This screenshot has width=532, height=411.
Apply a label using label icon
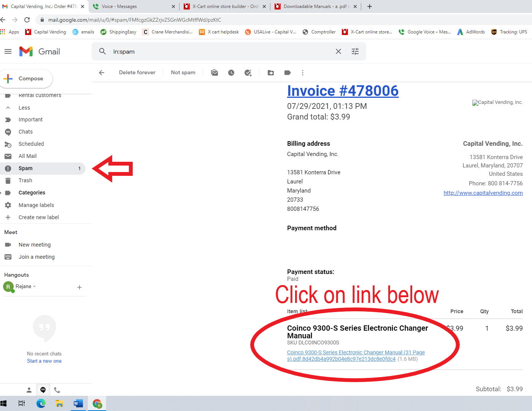pos(287,73)
